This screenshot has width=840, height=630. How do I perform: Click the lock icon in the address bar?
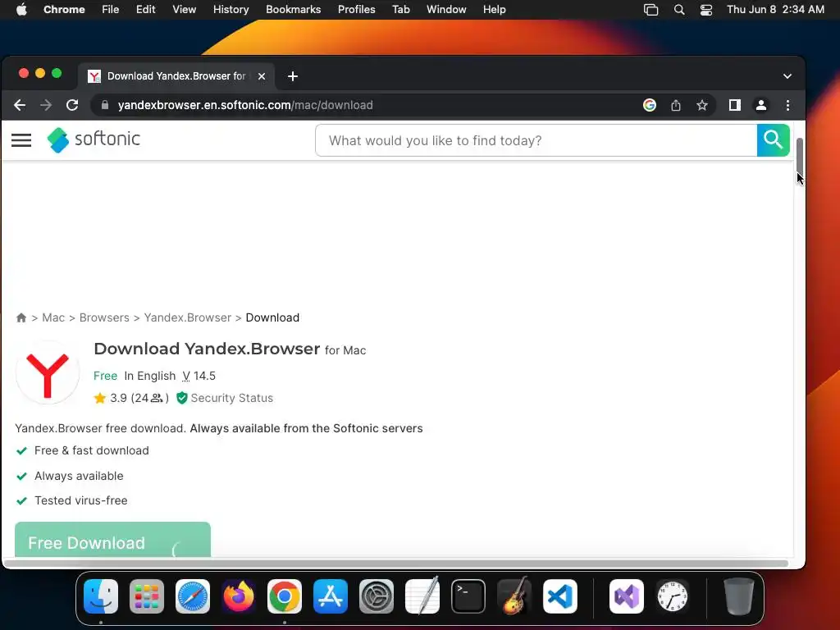[105, 106]
